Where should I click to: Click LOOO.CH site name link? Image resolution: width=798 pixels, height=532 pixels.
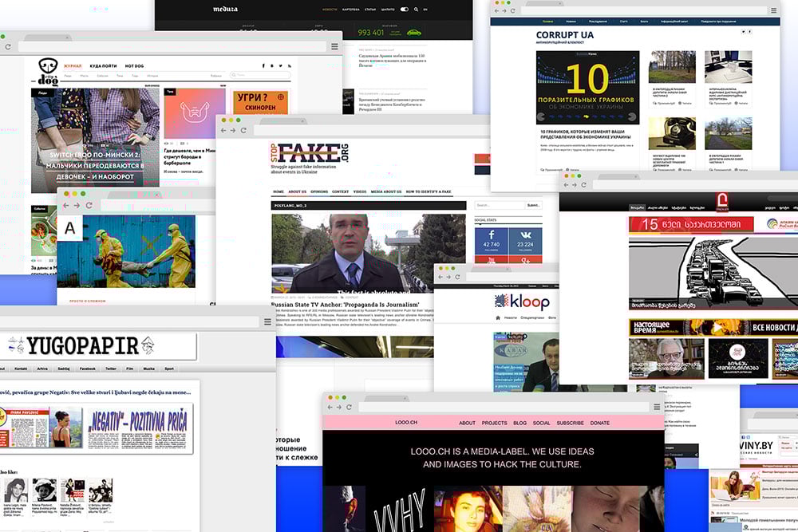point(406,423)
